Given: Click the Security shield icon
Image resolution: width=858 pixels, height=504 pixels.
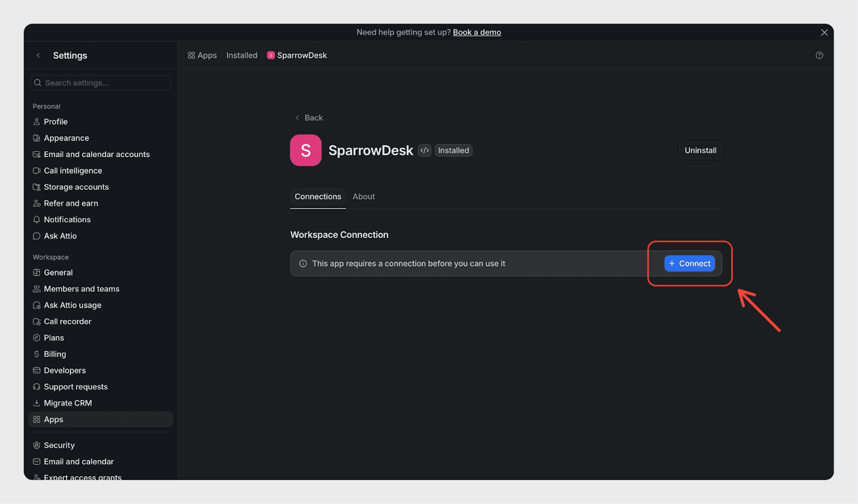Looking at the screenshot, I should point(36,445).
